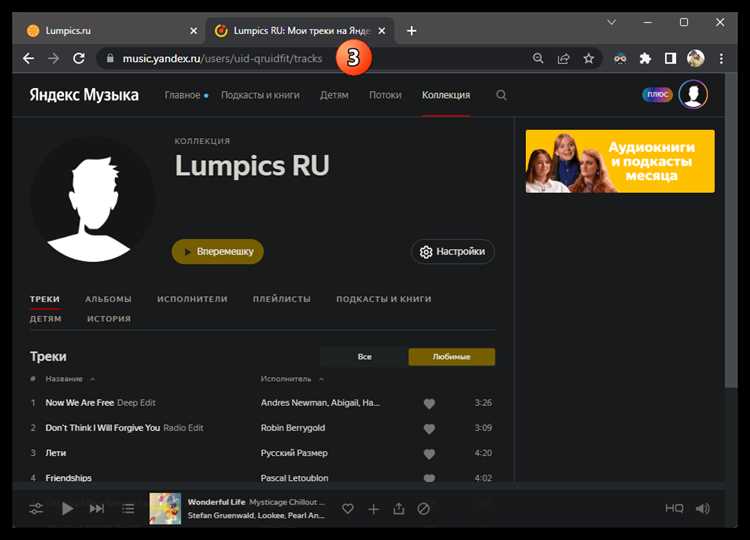The image size is (750, 540).
Task: Skip to the next track
Action: 97,509
